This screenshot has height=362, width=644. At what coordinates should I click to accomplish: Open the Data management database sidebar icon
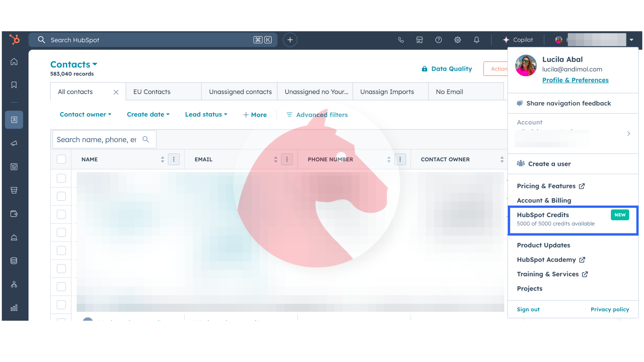coord(14,261)
